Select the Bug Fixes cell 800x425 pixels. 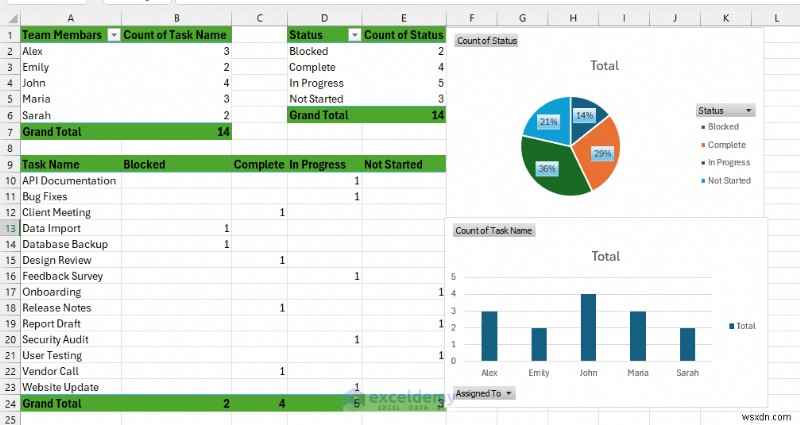click(x=71, y=196)
